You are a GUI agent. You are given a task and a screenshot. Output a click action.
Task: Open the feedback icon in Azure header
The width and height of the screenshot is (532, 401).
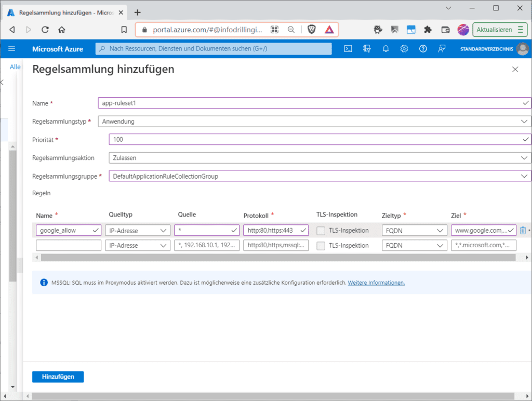click(442, 49)
